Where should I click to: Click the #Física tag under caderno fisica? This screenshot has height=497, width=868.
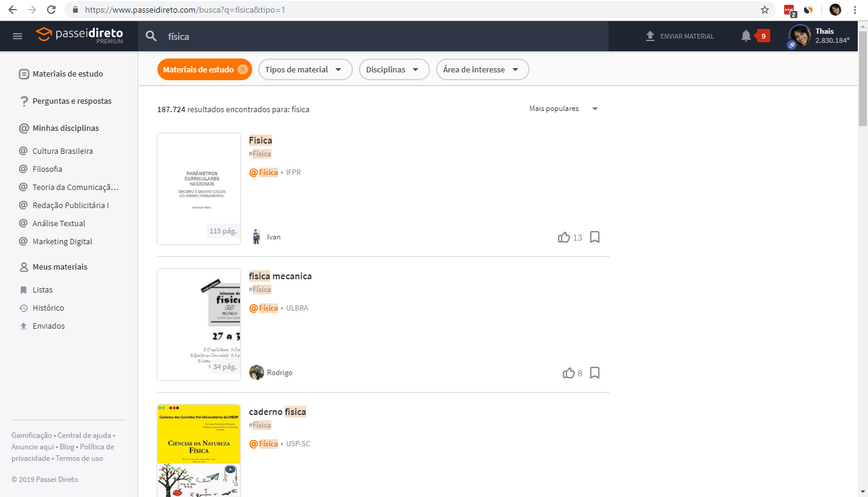pyautogui.click(x=260, y=425)
